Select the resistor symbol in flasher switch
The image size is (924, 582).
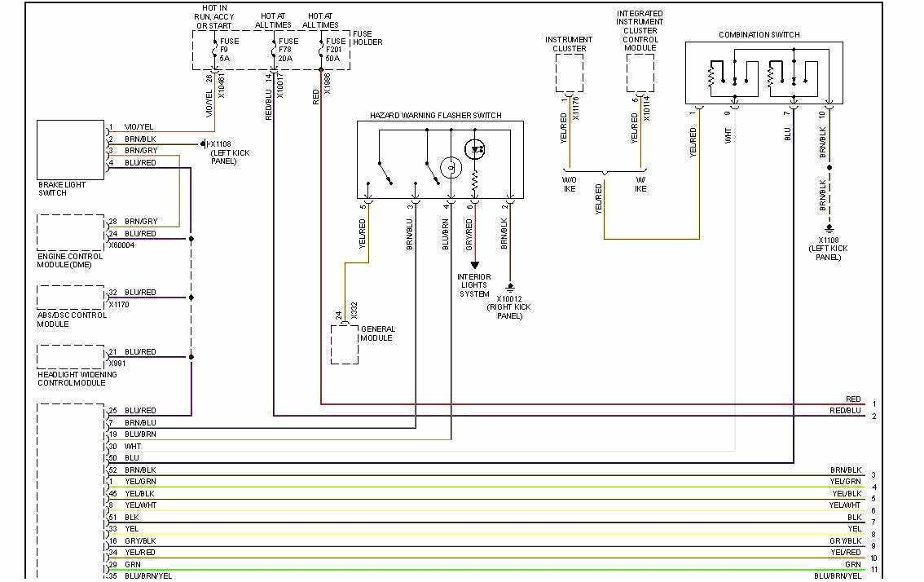475,180
